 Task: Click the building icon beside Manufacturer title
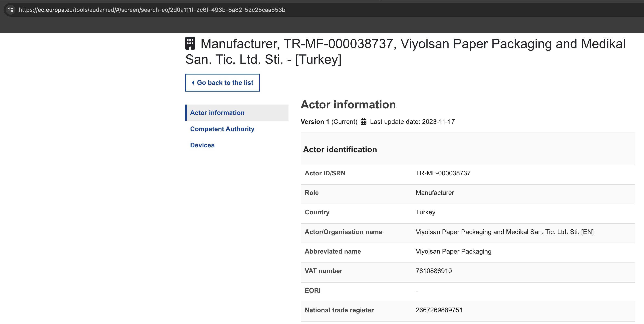[x=190, y=43]
